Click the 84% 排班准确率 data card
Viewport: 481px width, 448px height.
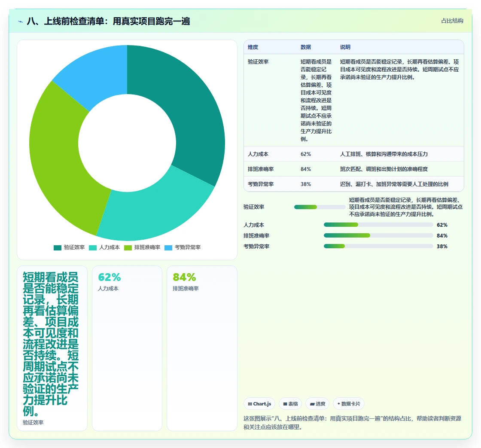pos(202,348)
